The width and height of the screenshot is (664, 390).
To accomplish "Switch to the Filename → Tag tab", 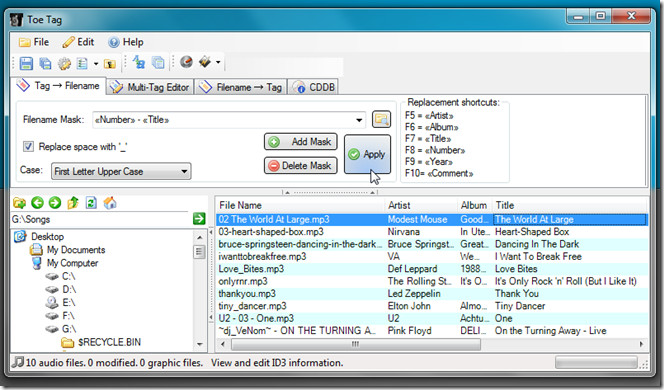I will pos(241,87).
